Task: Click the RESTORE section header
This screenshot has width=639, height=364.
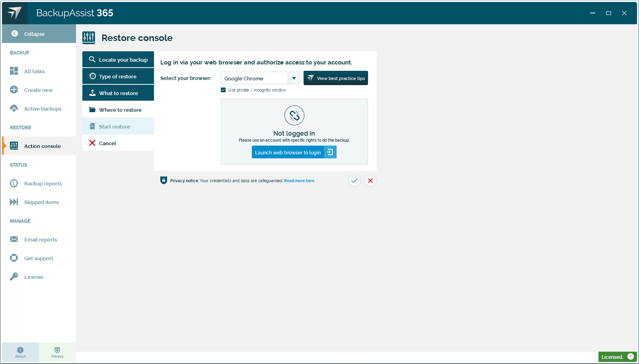Action: pos(21,127)
